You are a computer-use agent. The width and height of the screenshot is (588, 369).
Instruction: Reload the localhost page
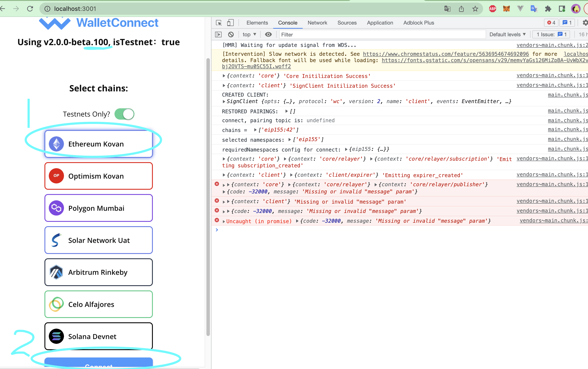pos(30,9)
